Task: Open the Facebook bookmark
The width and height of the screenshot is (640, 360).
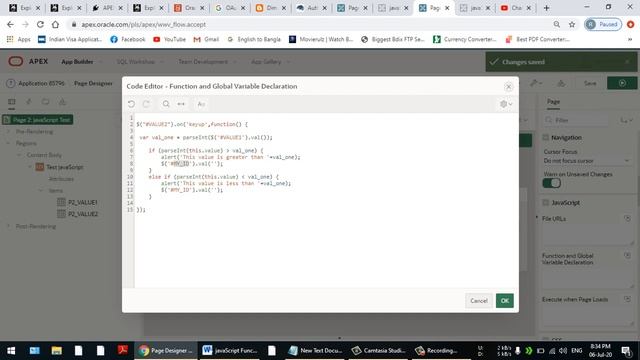Action: (128, 39)
